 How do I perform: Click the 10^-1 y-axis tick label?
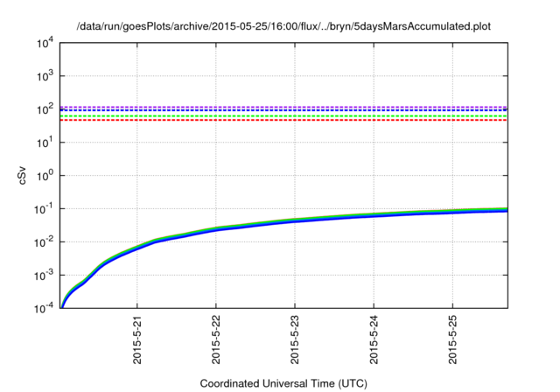click(x=44, y=209)
